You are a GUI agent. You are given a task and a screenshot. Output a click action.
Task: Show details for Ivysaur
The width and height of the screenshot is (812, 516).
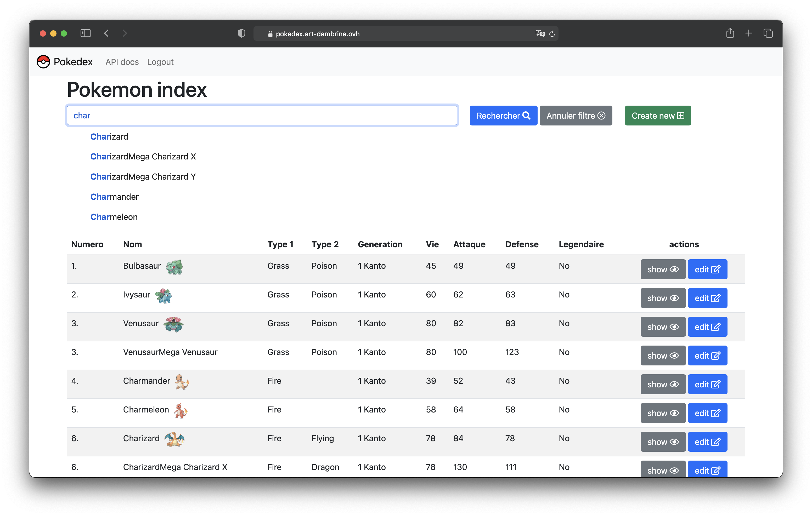(663, 298)
